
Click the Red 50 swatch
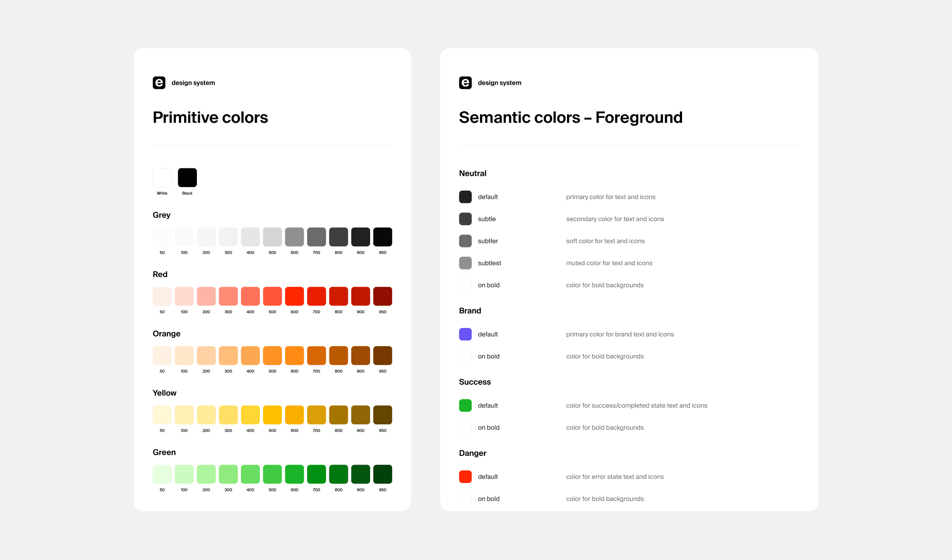coord(162,296)
